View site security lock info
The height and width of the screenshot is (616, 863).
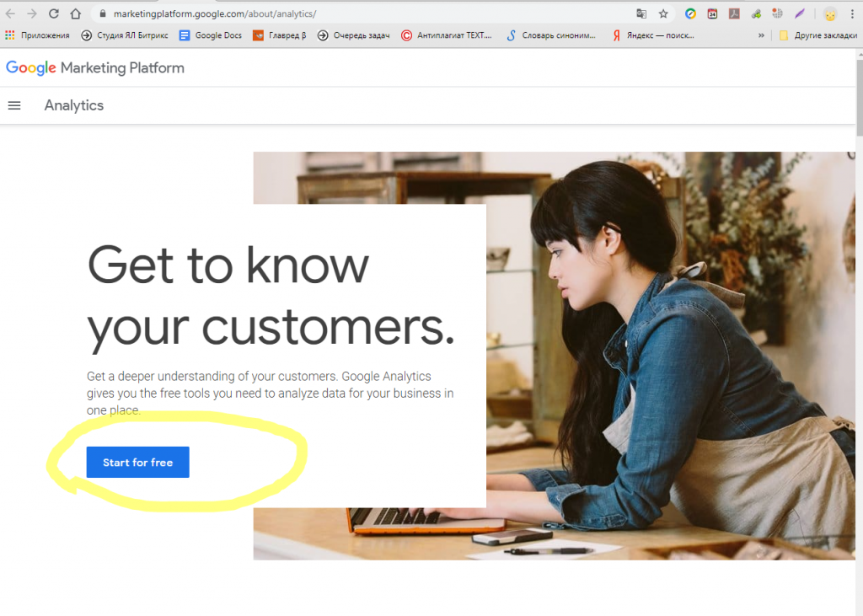pyautogui.click(x=102, y=13)
